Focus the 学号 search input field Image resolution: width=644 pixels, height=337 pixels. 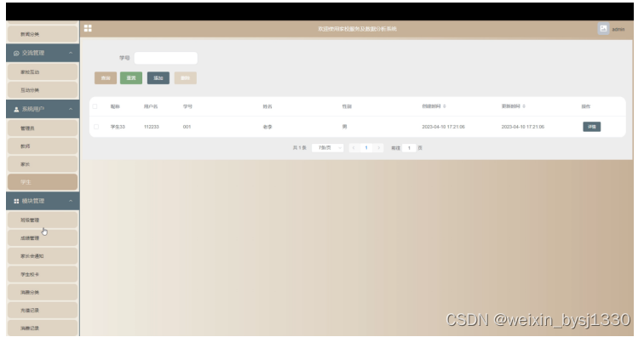coord(166,58)
